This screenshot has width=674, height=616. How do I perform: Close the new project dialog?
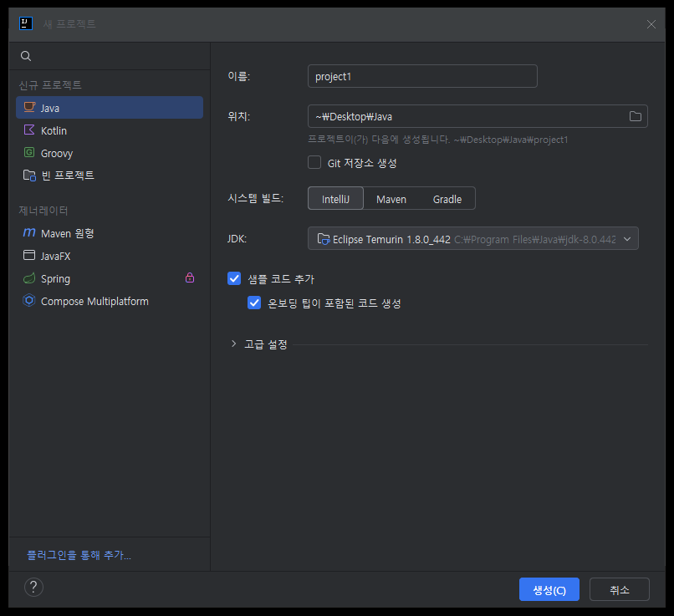[x=651, y=24]
